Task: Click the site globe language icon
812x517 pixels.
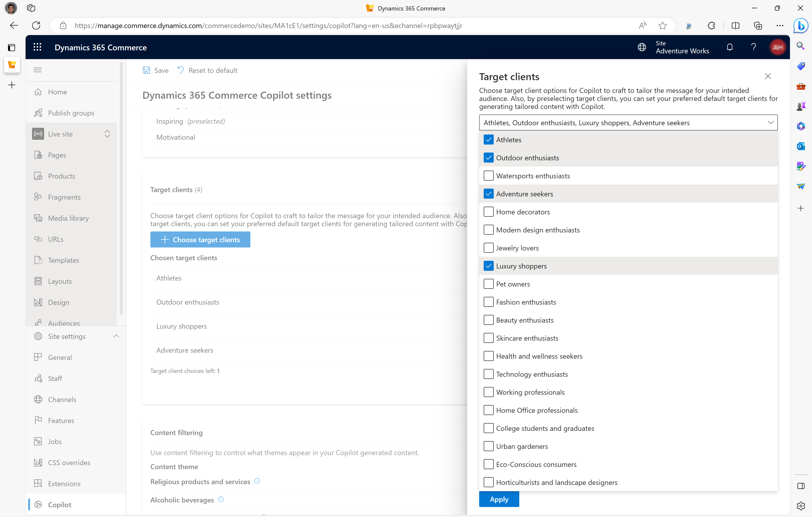Action: pos(642,47)
